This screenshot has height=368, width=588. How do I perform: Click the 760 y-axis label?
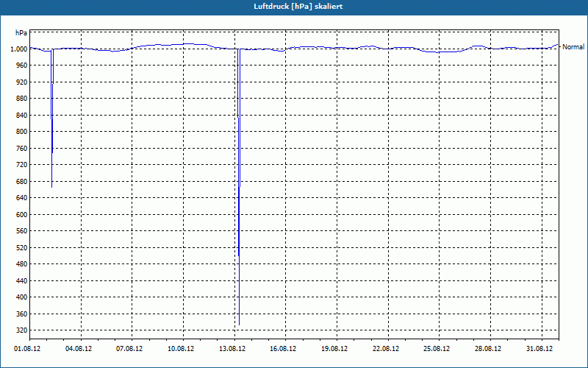(21, 148)
